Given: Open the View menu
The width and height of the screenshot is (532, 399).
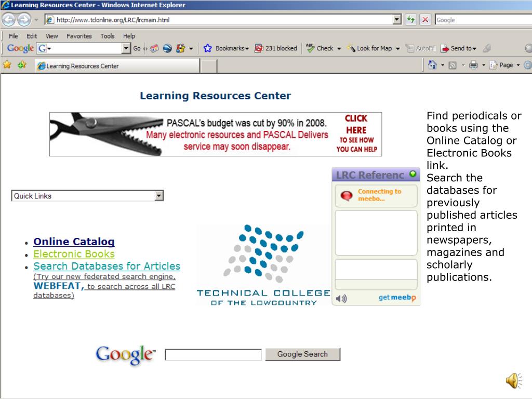Looking at the screenshot, I should coord(51,36).
